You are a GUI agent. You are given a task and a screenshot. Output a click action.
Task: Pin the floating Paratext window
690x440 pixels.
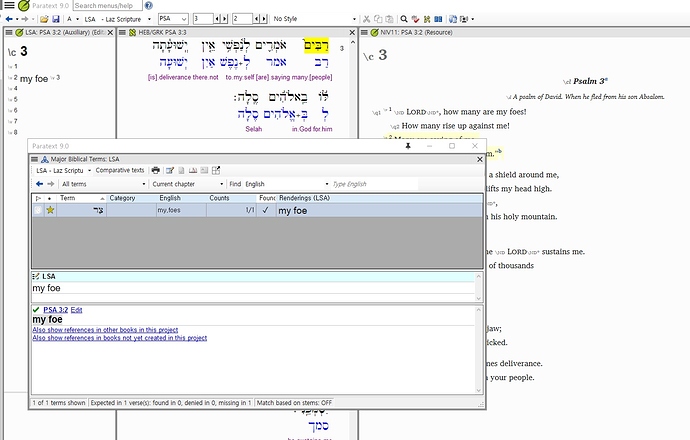click(x=408, y=146)
